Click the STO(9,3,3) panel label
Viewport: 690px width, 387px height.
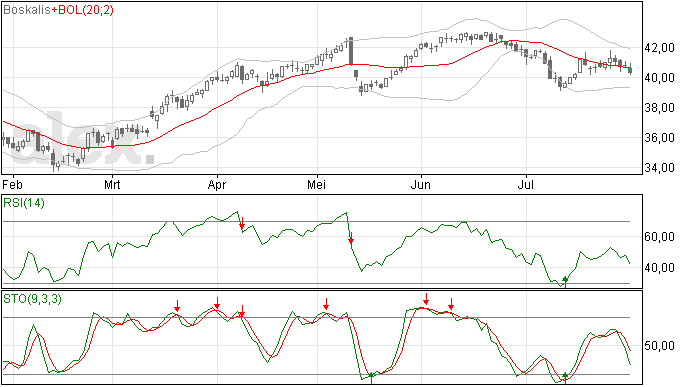tap(32, 299)
